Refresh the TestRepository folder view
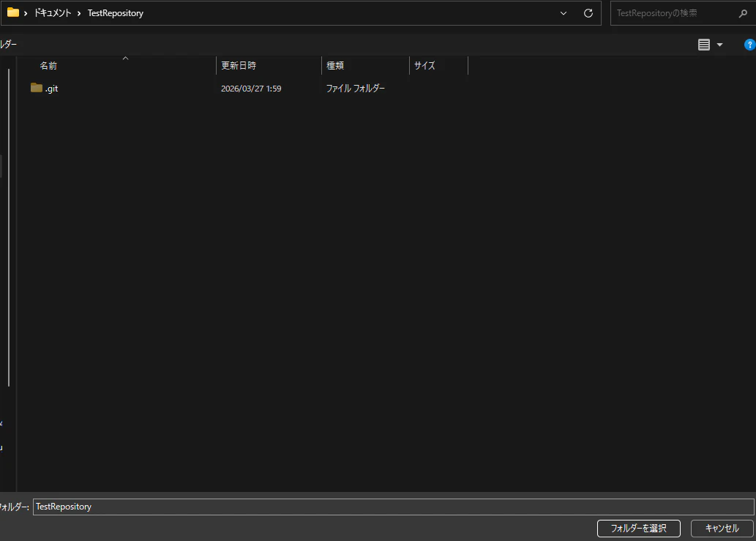This screenshot has width=756, height=541. (588, 13)
